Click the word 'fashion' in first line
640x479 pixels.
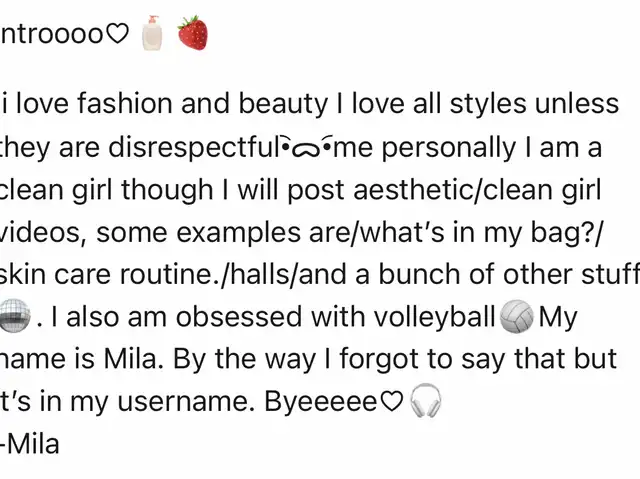coord(124,103)
